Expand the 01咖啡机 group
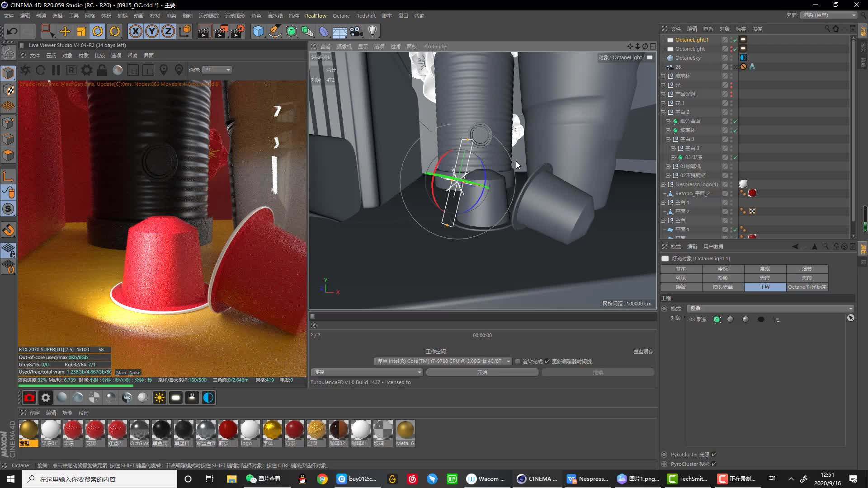Image resolution: width=868 pixels, height=488 pixels. (x=668, y=166)
